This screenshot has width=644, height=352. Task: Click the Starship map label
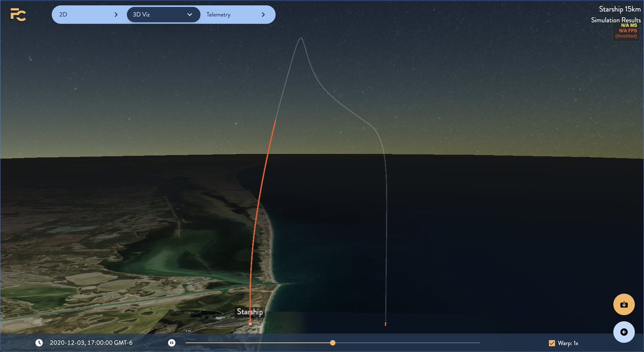250,312
